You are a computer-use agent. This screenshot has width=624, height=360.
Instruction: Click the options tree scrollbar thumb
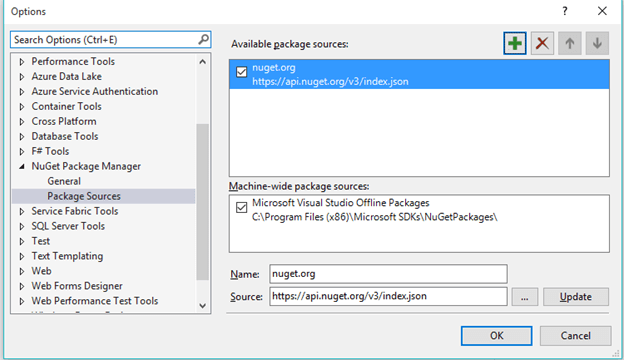[x=203, y=202]
